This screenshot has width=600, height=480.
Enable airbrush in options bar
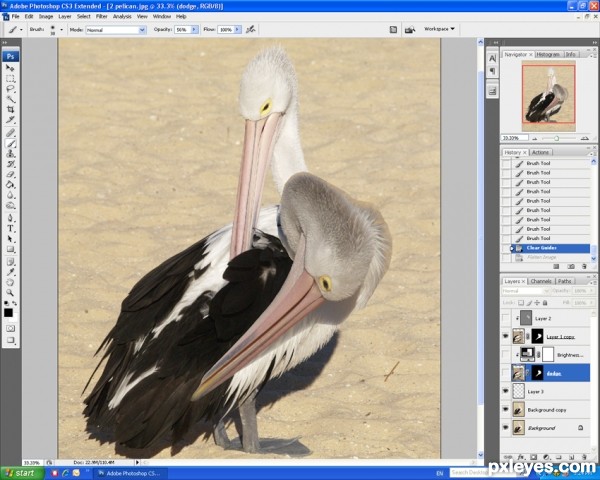pyautogui.click(x=251, y=29)
